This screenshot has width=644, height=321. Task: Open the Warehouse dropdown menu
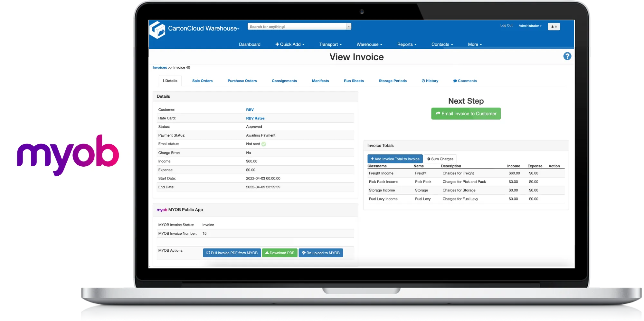[x=369, y=44]
